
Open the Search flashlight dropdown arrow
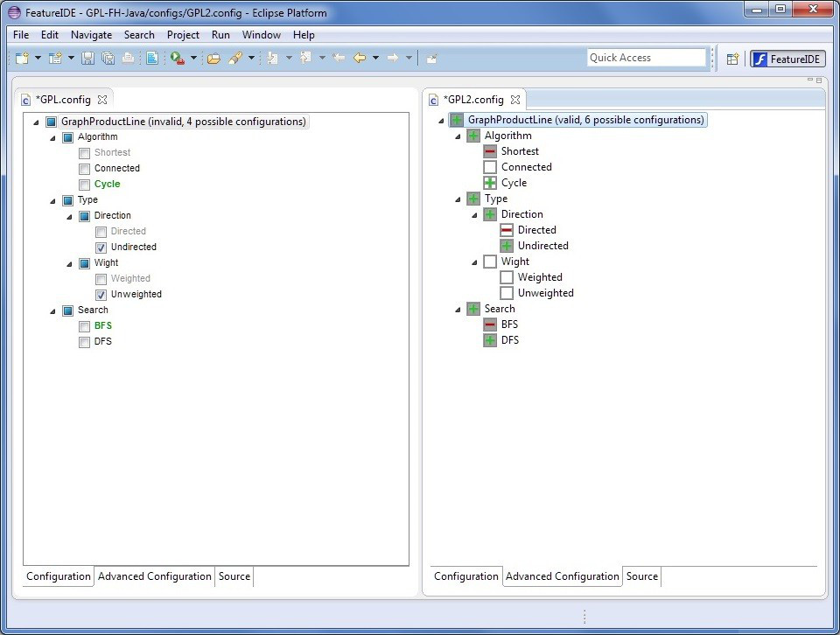pos(251,58)
